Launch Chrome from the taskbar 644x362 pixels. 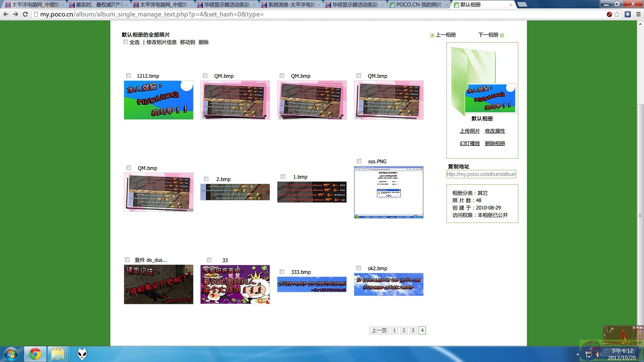(x=35, y=354)
